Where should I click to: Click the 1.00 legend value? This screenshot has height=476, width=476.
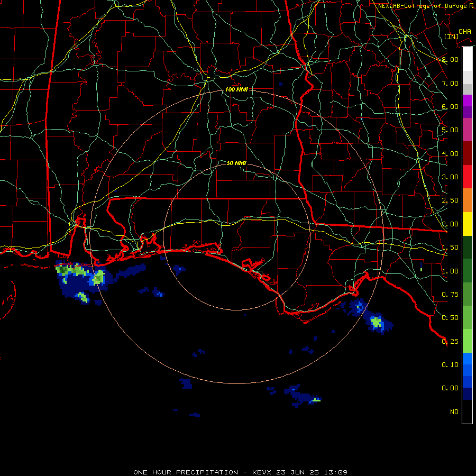(450, 271)
